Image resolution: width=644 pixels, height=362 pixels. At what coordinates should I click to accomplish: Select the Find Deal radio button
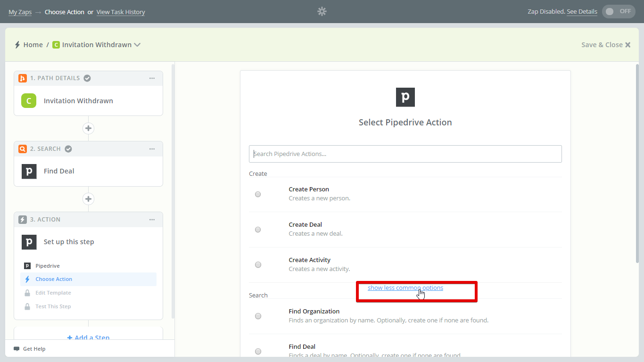coord(258,351)
